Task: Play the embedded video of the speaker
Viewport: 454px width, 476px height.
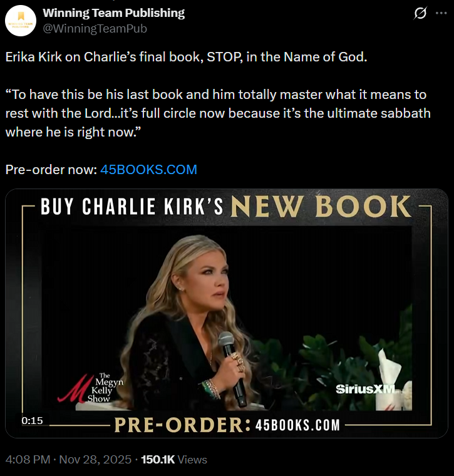Action: (227, 313)
